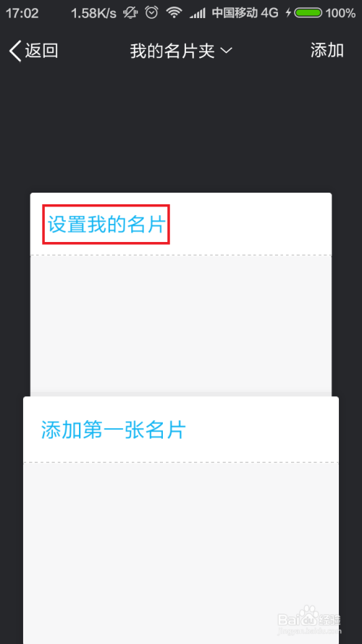Select the gray body of my card
The width and height of the screenshot is (362, 644).
click(181, 325)
